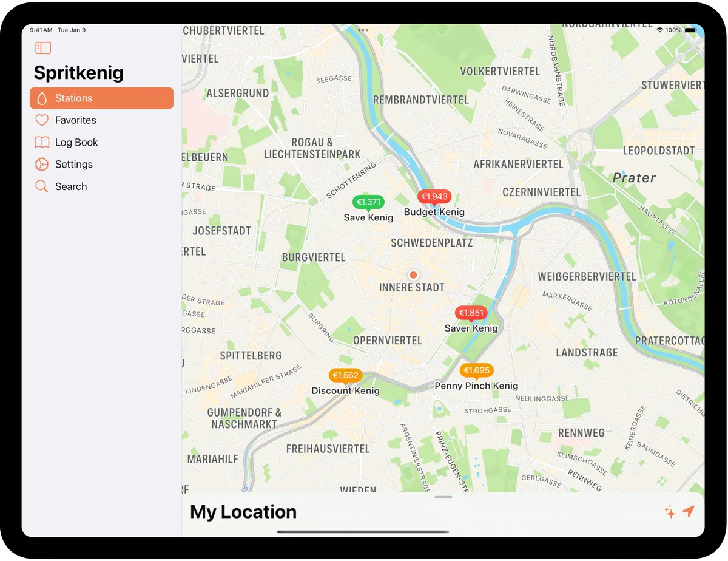
Task: Click the My Location title
Action: tap(243, 512)
